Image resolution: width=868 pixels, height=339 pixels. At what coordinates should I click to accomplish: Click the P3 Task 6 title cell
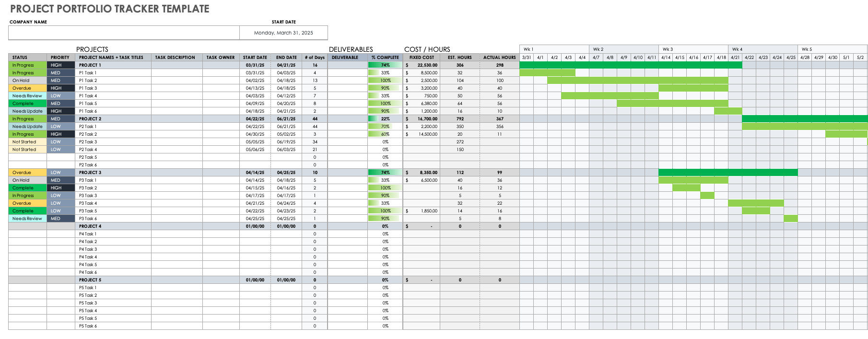pos(113,219)
